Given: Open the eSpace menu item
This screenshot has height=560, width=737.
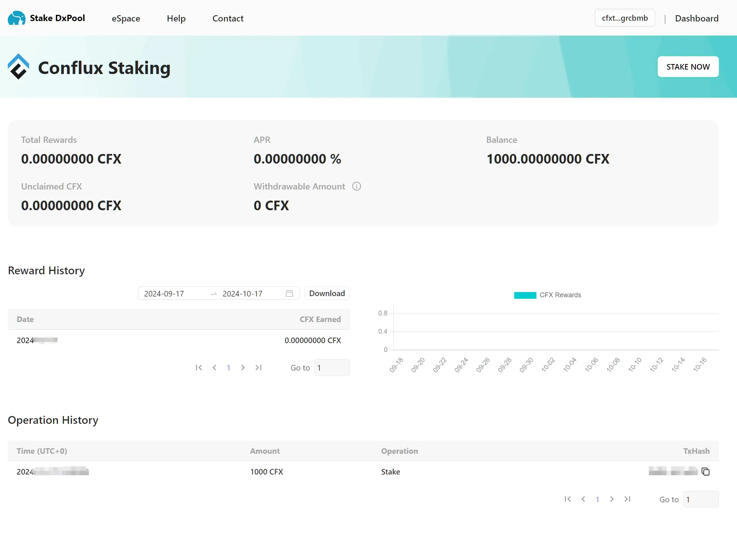Looking at the screenshot, I should pos(126,18).
